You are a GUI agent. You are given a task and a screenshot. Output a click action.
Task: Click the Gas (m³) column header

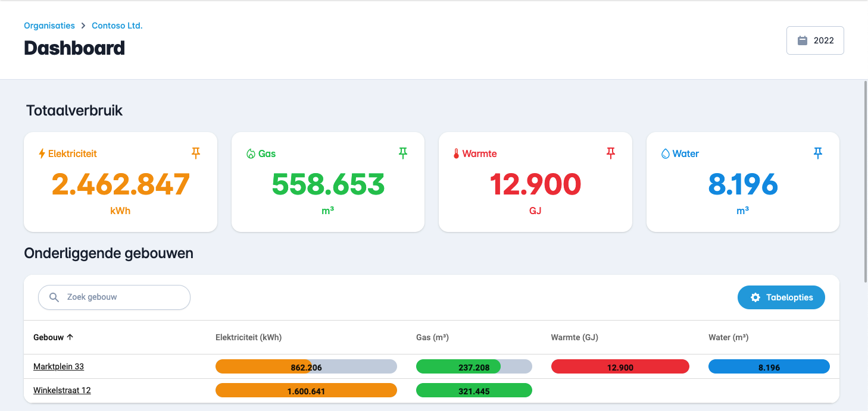pyautogui.click(x=432, y=337)
